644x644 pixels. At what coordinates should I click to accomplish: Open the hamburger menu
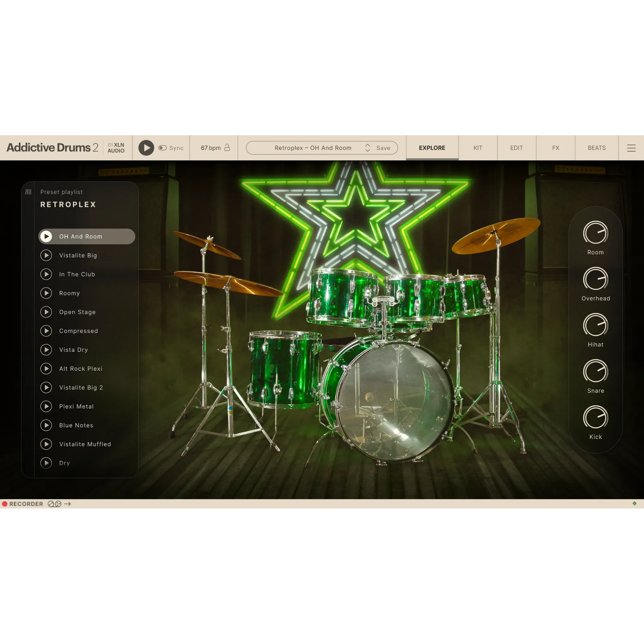(x=631, y=148)
